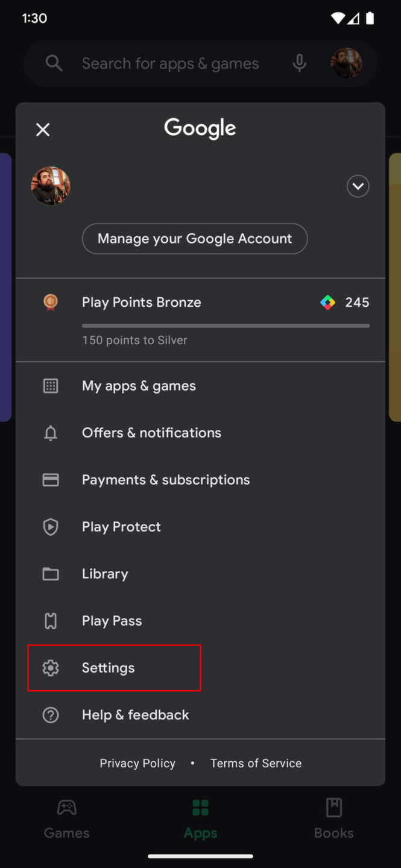Tap the Manage your Google Account button
Image resolution: width=401 pixels, height=868 pixels.
pos(194,239)
